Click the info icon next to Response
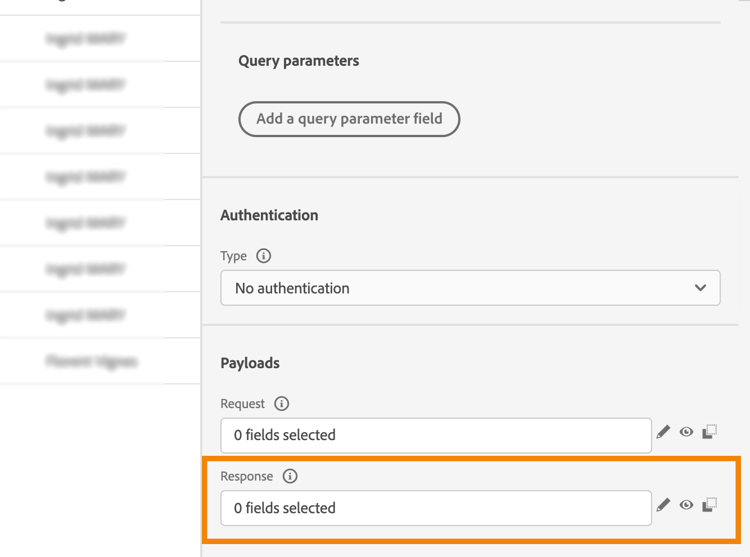 [x=290, y=476]
